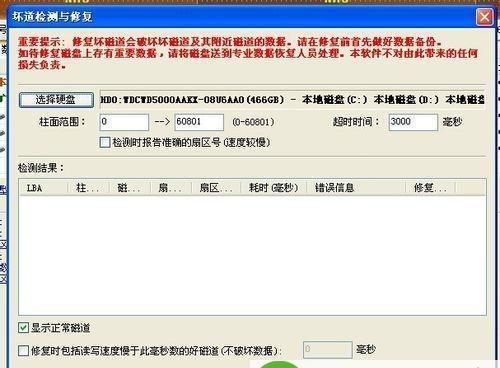Click the 选择硬盘 button
The width and height of the screenshot is (500, 368).
point(56,100)
